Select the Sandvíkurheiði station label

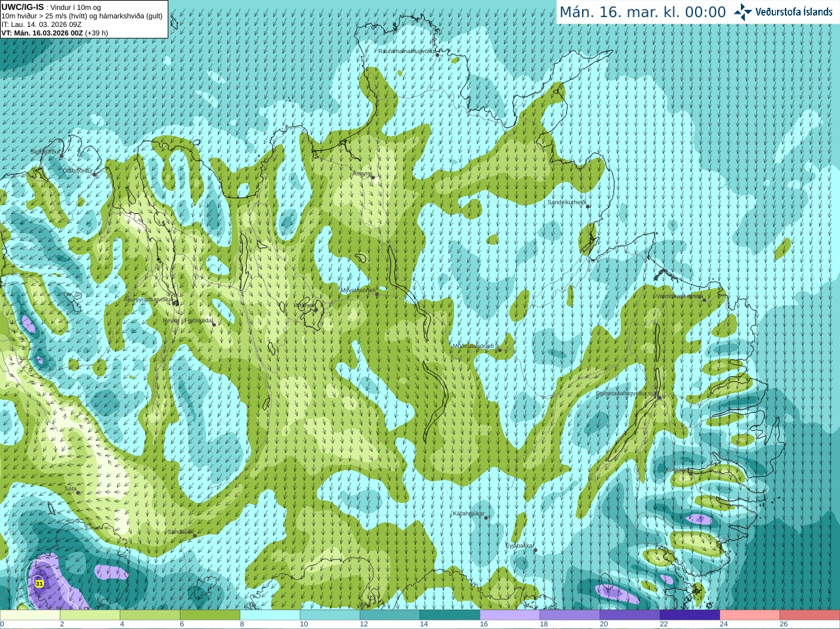click(566, 202)
